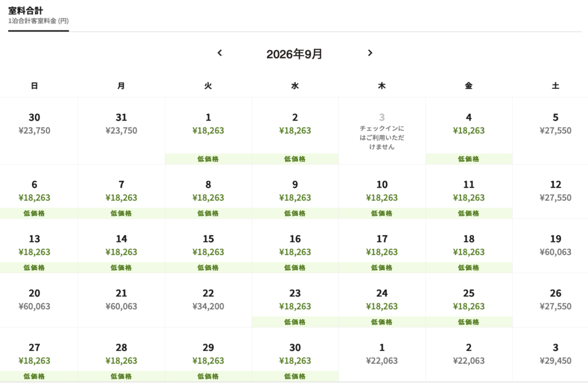
Task: Choose October 1 at ¥22,063
Action: [382, 354]
